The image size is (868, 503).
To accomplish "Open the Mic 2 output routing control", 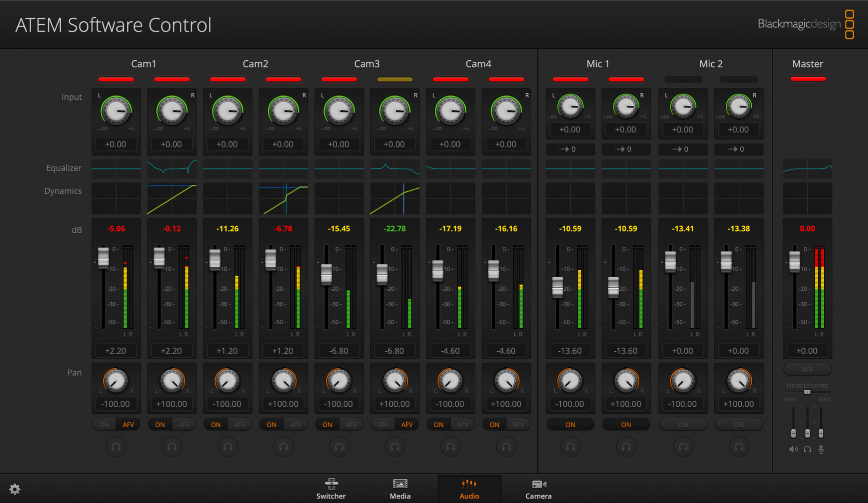I will tap(683, 149).
